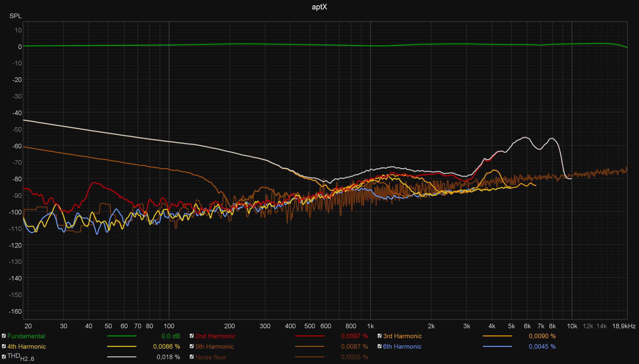Toggle the 2nd Harmonic checkbox
639x364 pixels.
tap(192, 336)
